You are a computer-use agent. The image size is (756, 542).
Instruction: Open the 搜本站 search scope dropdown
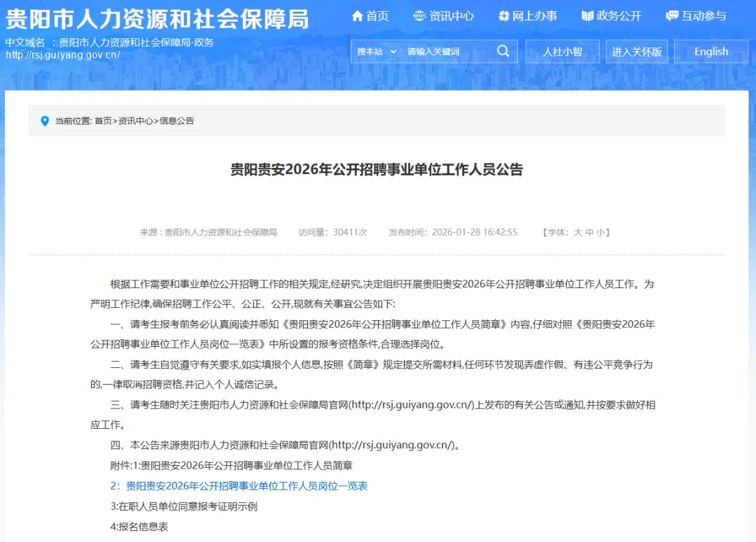pos(377,52)
